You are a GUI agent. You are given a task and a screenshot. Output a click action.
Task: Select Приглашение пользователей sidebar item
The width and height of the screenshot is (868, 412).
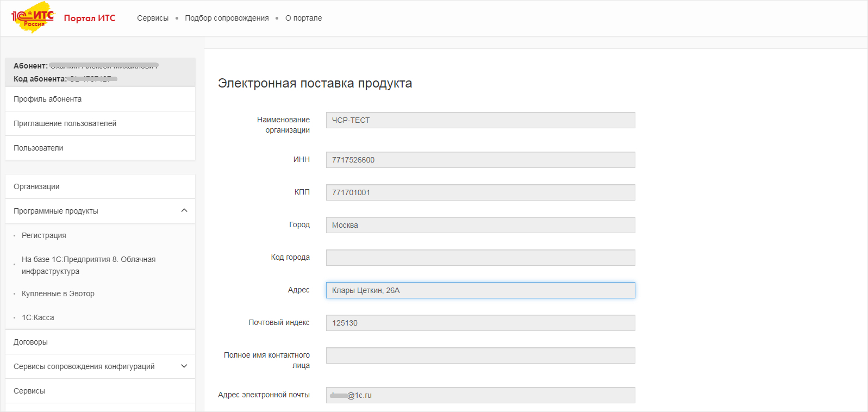coord(65,123)
